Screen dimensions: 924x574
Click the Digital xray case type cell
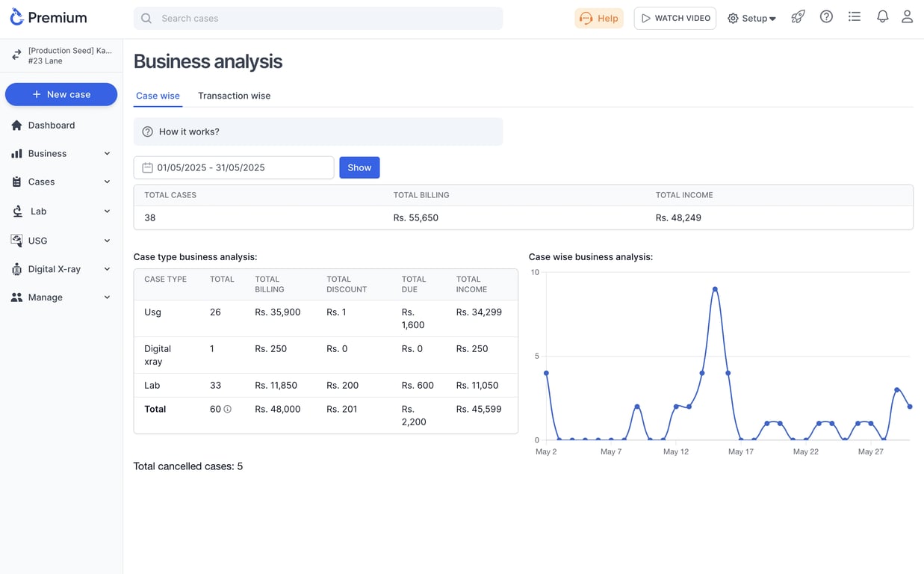click(x=158, y=355)
